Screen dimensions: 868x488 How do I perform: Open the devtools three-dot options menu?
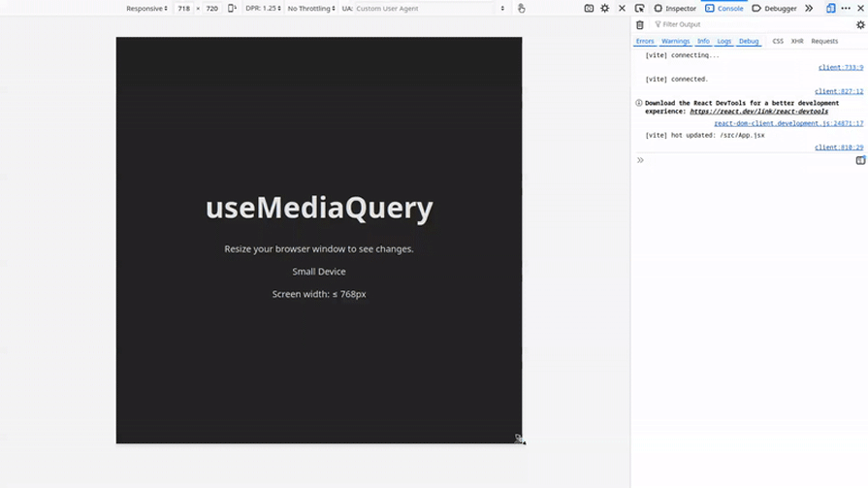tap(846, 9)
